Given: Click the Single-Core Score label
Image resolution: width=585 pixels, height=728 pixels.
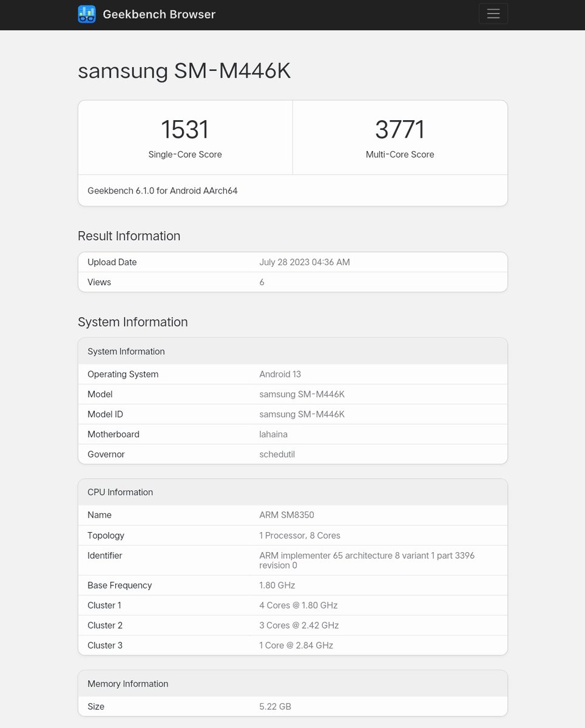Looking at the screenshot, I should click(x=185, y=155).
